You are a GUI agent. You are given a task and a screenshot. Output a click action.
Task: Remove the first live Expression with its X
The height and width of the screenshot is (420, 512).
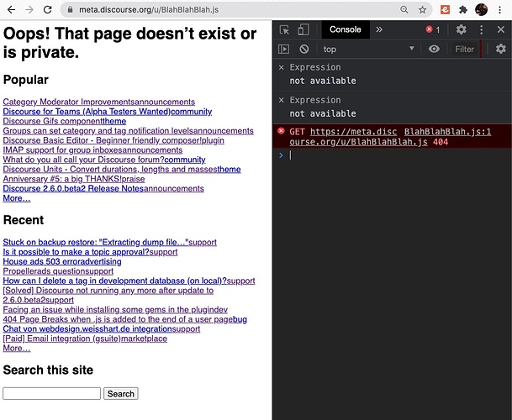tap(281, 67)
